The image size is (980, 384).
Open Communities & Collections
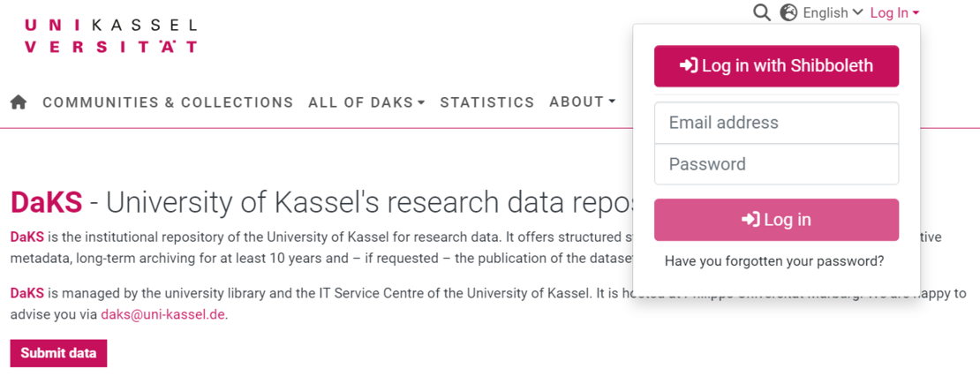click(x=168, y=102)
